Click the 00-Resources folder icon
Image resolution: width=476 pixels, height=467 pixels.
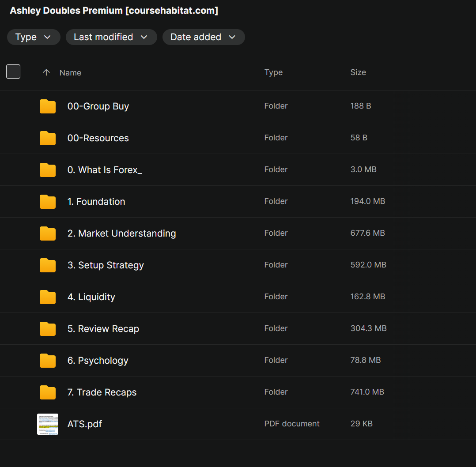pyautogui.click(x=48, y=138)
